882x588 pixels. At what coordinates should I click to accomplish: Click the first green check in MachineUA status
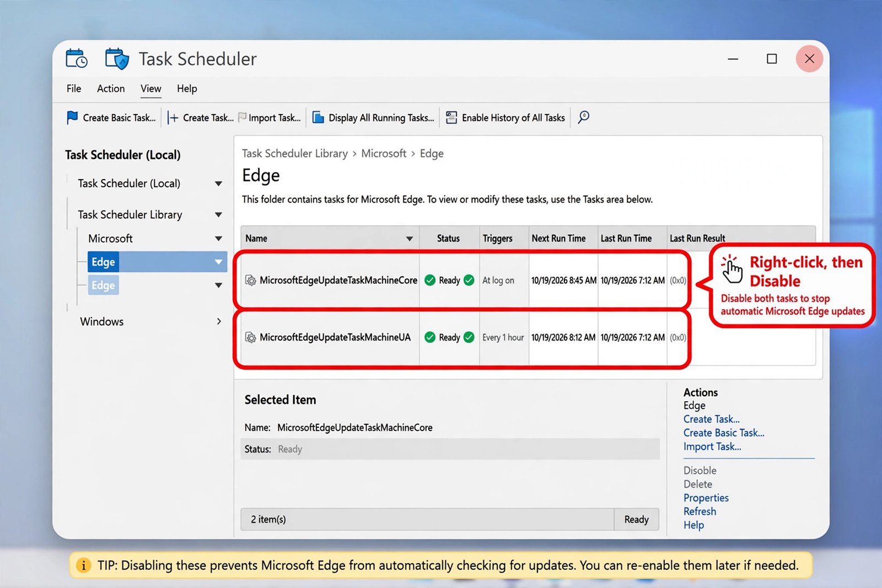[430, 337]
